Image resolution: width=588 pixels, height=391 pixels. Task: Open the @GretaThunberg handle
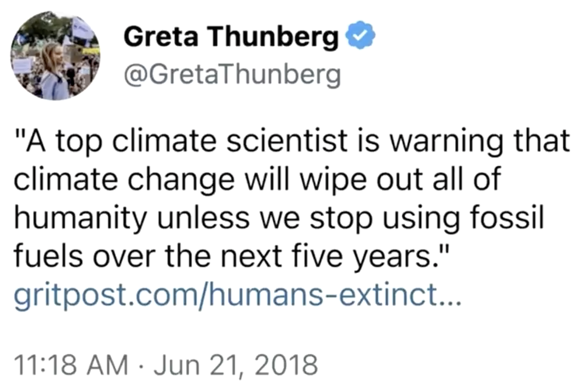click(232, 75)
